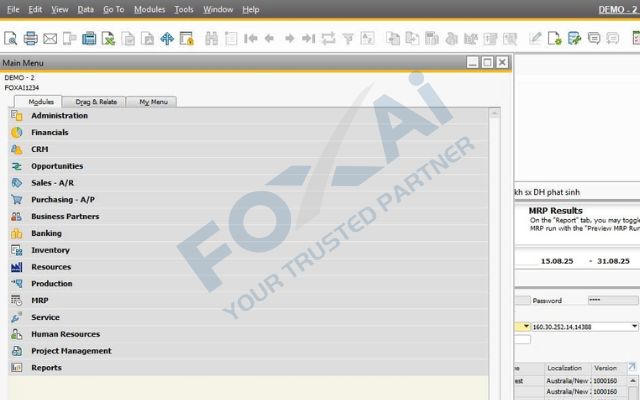Click the blue Launch Application arrows icon
This screenshot has width=640, height=400.
tap(167, 39)
